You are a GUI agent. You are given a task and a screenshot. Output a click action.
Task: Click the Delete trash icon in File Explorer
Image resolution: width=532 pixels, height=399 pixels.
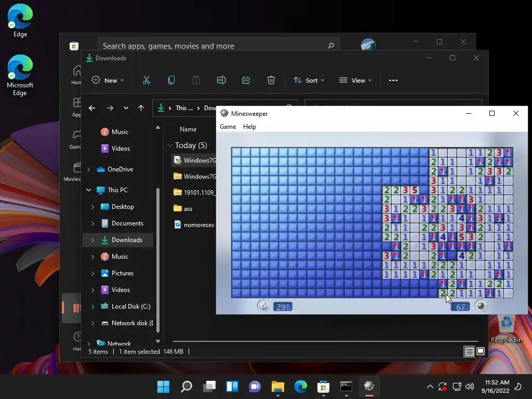(x=271, y=81)
